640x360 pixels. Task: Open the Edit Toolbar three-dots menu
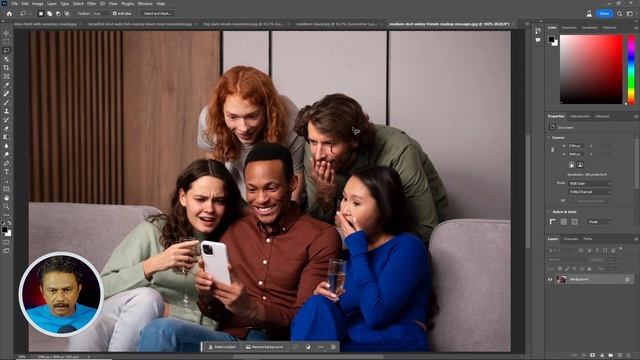(x=6, y=215)
